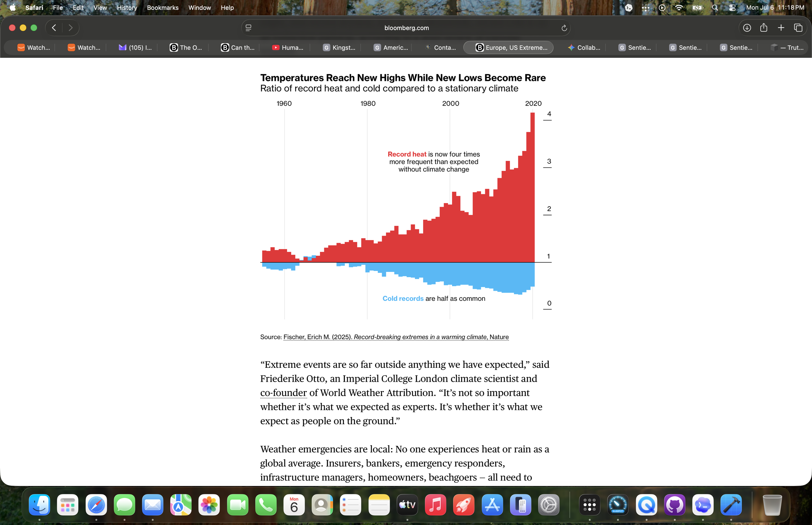Open FaceTime from the Dock
Image resolution: width=812 pixels, height=525 pixels.
(x=237, y=505)
